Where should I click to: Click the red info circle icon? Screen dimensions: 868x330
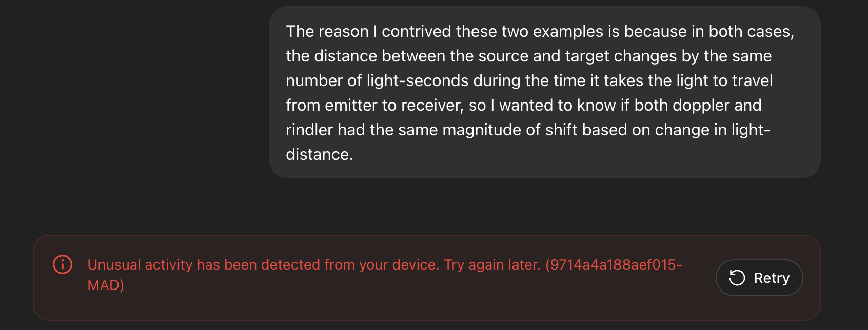pos(63,264)
